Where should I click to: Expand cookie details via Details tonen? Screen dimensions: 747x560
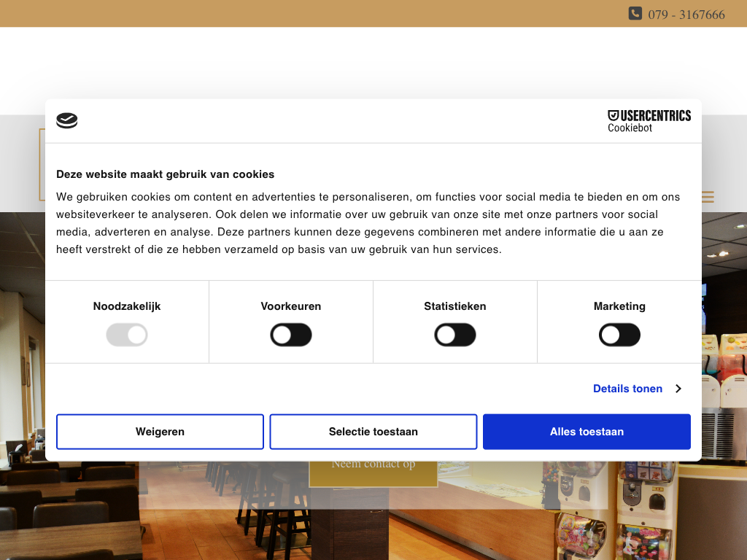[627, 389]
